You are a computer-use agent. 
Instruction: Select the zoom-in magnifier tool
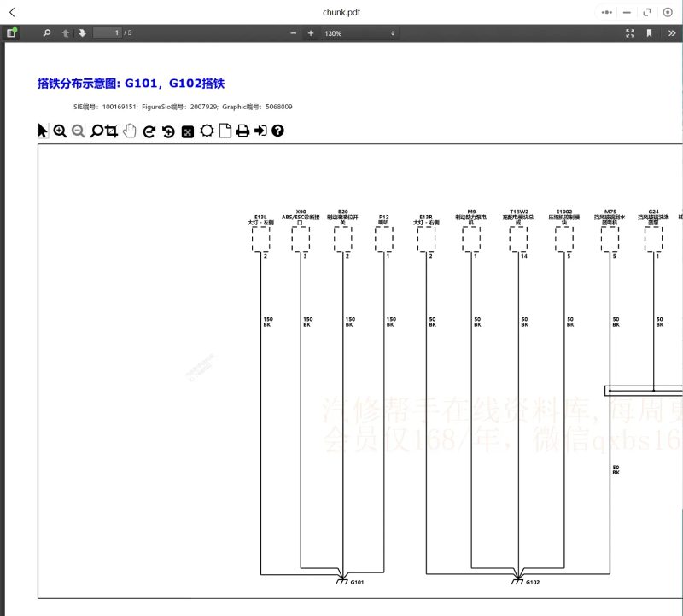coord(60,130)
